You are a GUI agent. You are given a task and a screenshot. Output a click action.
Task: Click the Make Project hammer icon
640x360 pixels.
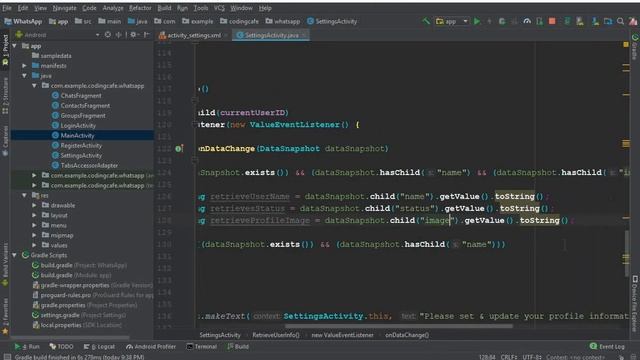[x=426, y=21]
